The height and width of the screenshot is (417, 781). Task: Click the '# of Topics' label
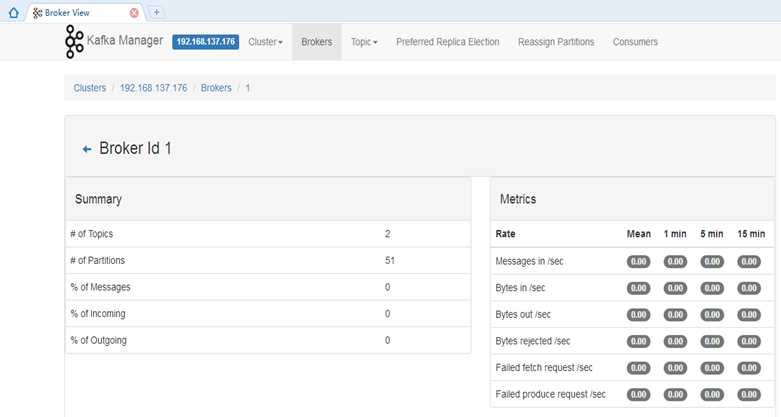pos(92,234)
